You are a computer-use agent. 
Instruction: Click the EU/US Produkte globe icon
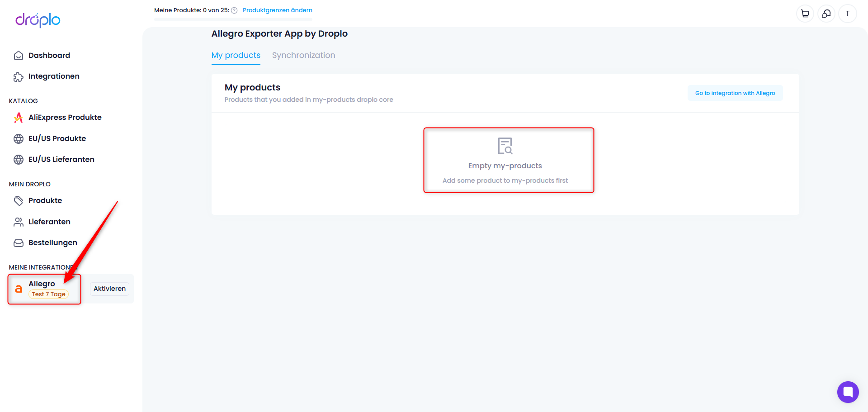(19, 139)
